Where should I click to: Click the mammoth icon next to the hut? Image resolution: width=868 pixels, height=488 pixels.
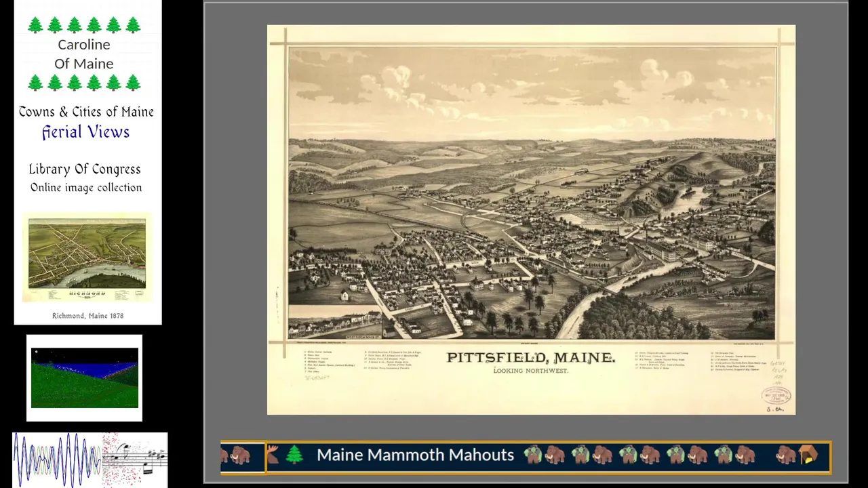pos(787,455)
